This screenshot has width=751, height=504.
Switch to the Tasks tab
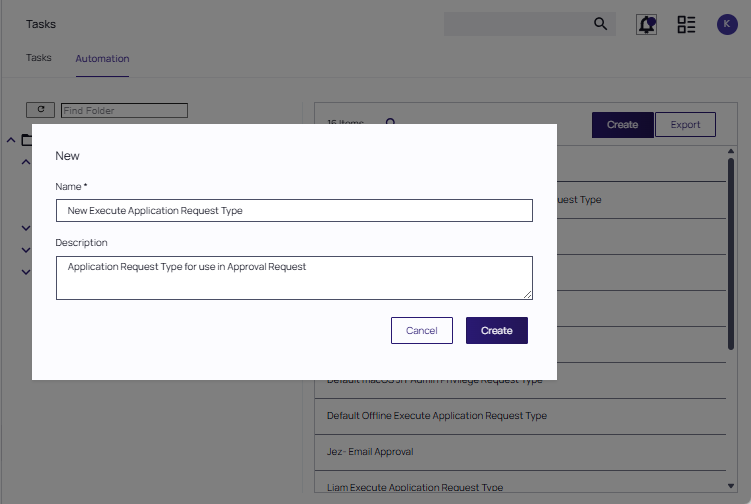39,58
